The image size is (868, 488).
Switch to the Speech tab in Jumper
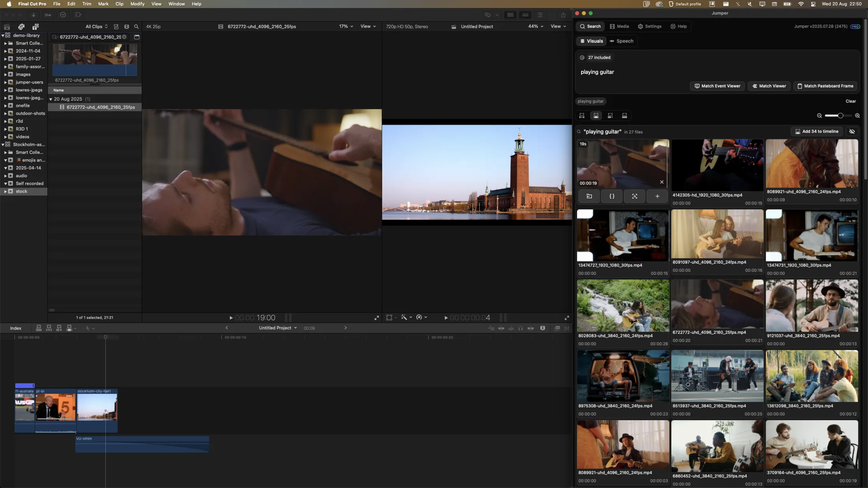click(x=621, y=41)
